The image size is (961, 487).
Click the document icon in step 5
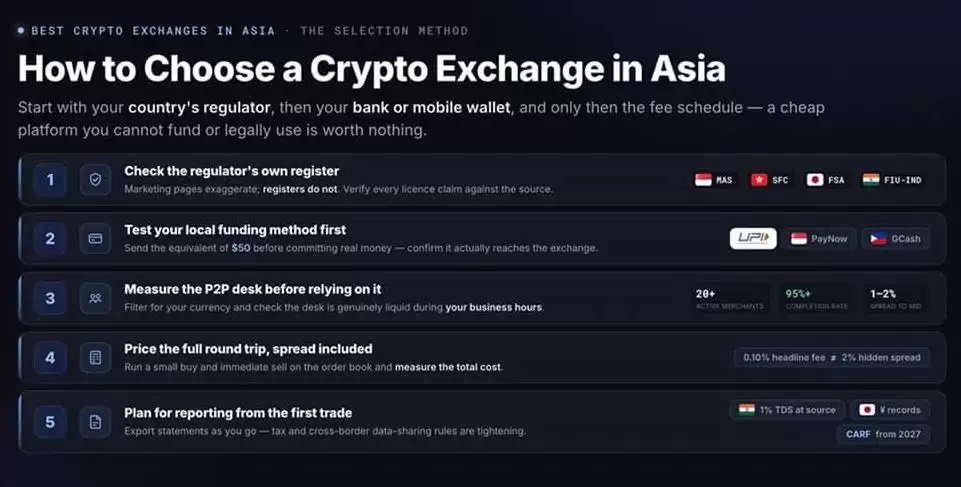click(95, 422)
